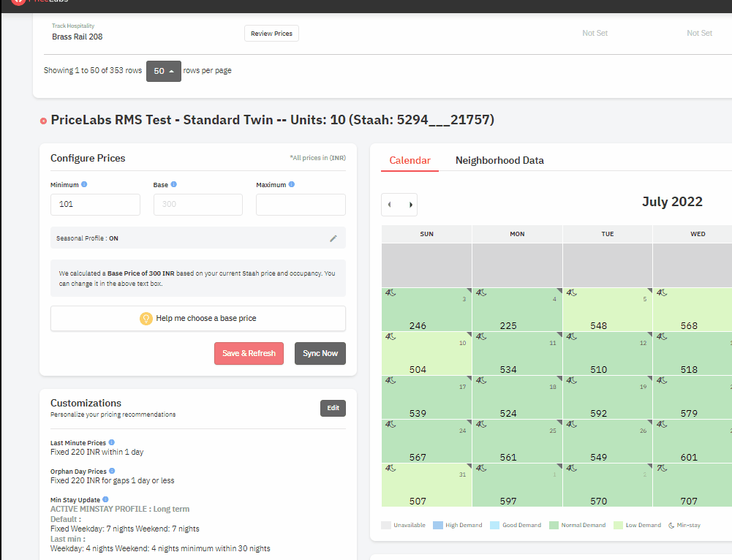732x560 pixels.
Task: Select July 4 price 225
Action: pos(508,326)
